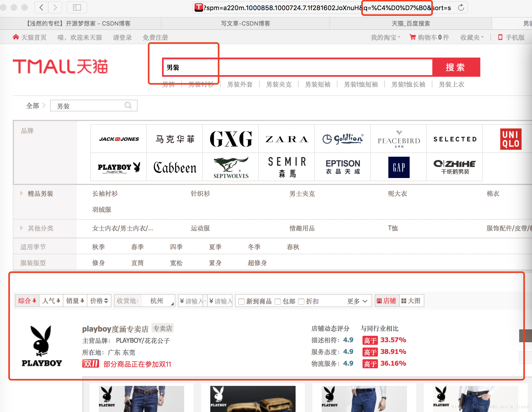Screen dimensions: 532x412
Task: Toggle the Safari sidebar icon
Action: click(77, 7)
